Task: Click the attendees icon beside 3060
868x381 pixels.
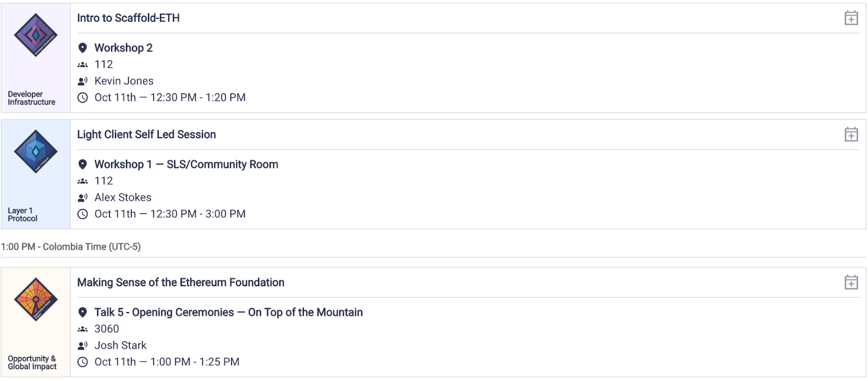Action: 82,329
